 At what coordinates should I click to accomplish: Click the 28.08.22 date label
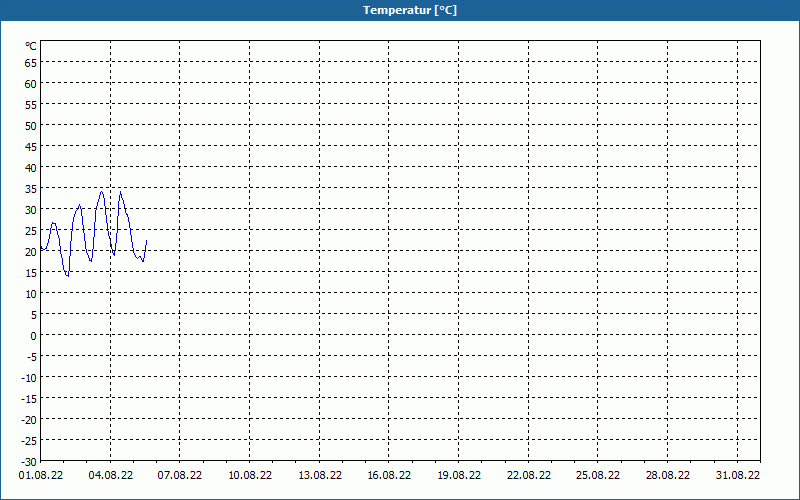pyautogui.click(x=668, y=476)
